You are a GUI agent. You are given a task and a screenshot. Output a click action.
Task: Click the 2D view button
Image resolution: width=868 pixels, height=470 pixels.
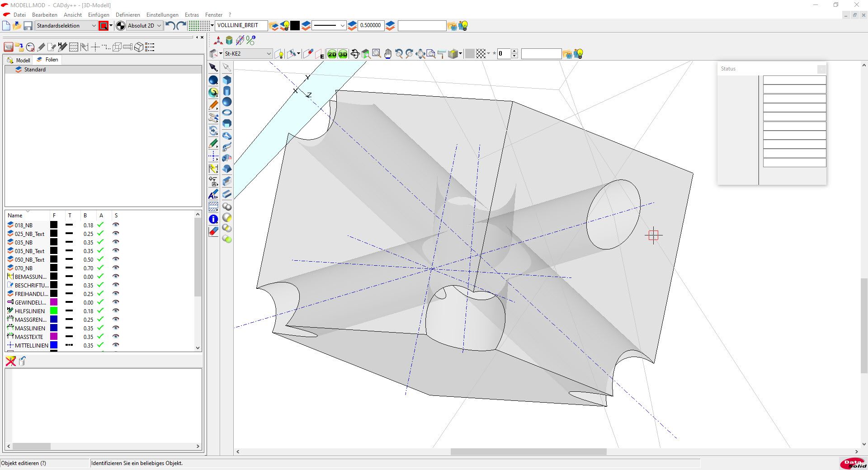pyautogui.click(x=332, y=54)
